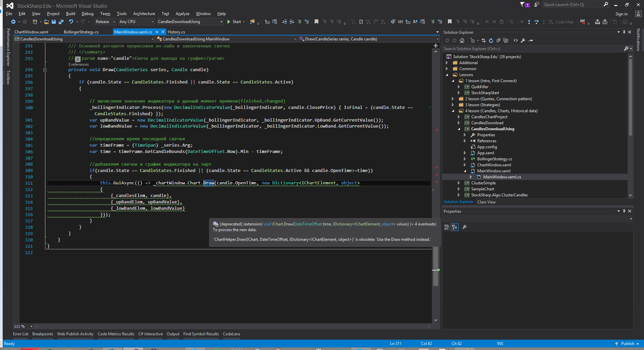This screenshot has height=350, width=644.
Task: Open the Analyze menu
Action: point(182,14)
